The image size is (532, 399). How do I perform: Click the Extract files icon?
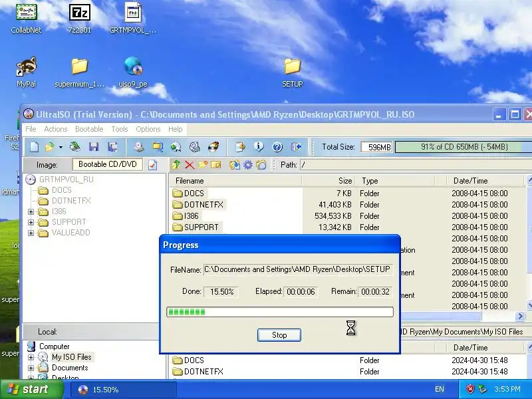[235, 165]
